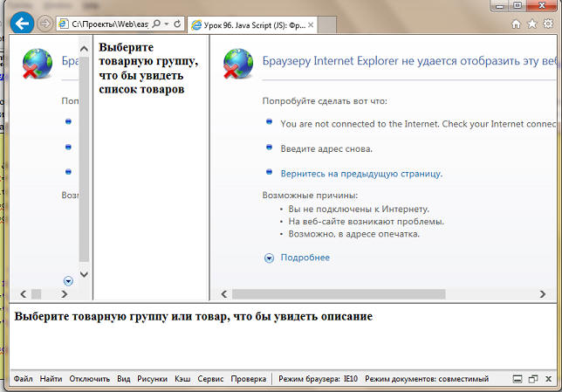Close the developer tools panel
Viewport: 562px width, 392px height.
coord(548,379)
